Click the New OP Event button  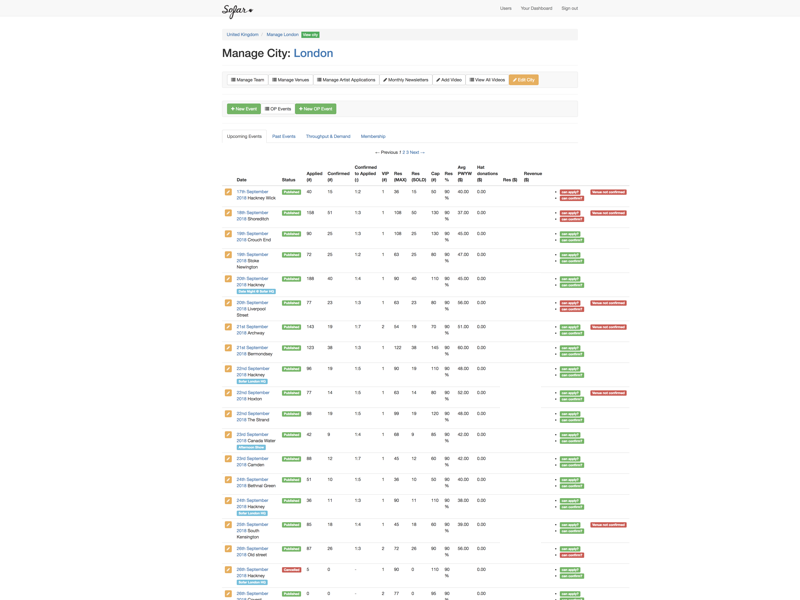[x=315, y=109]
